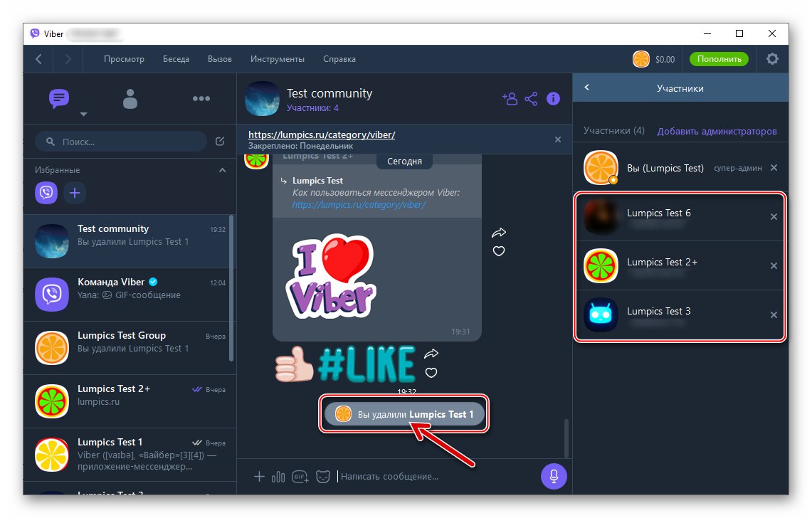812x518 pixels.
Task: Remove Lumpics Test 6 from participants
Action: (774, 216)
